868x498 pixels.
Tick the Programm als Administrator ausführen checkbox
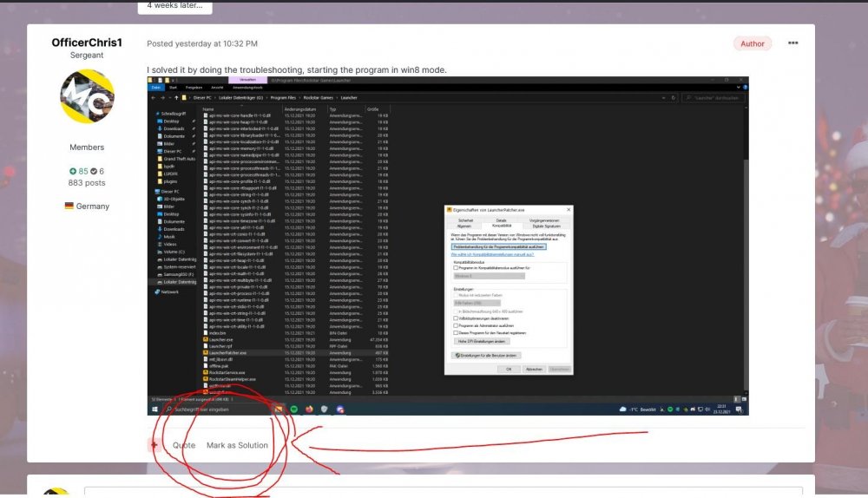456,325
